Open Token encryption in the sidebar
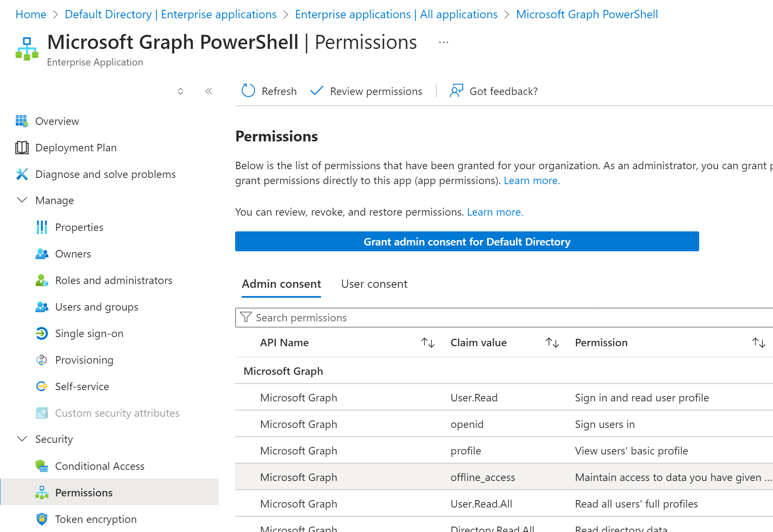 coord(96,519)
